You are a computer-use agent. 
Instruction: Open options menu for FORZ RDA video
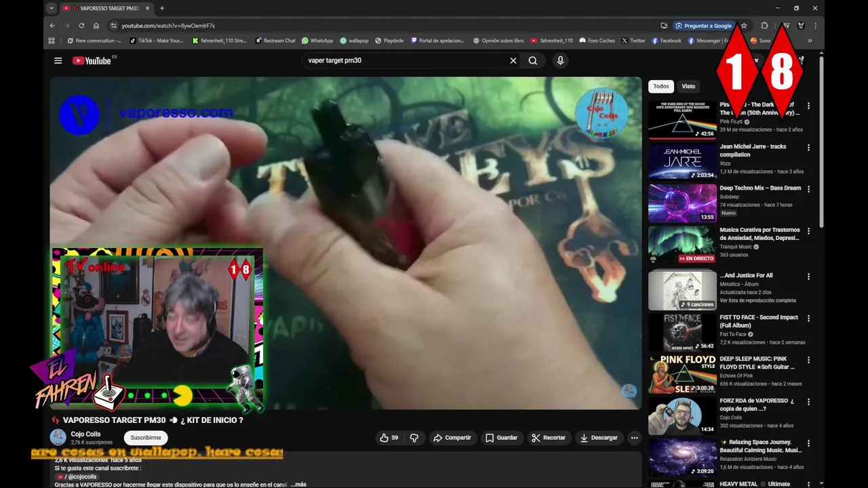(808, 402)
